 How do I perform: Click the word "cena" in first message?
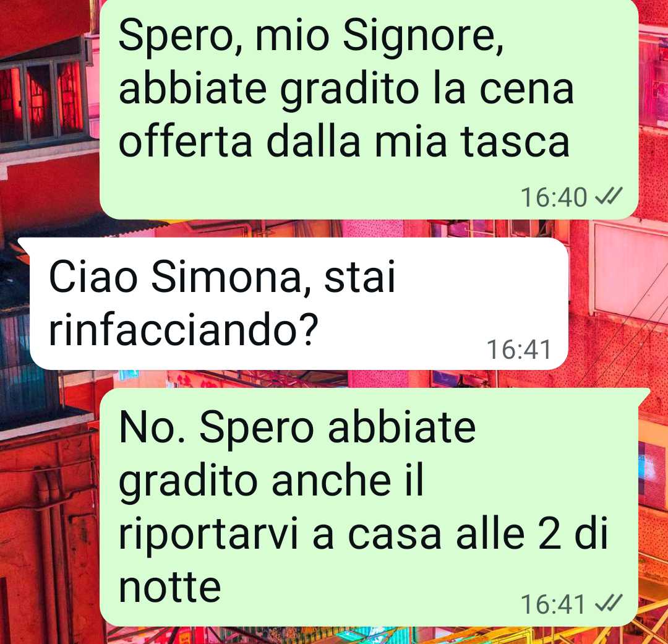(x=526, y=89)
